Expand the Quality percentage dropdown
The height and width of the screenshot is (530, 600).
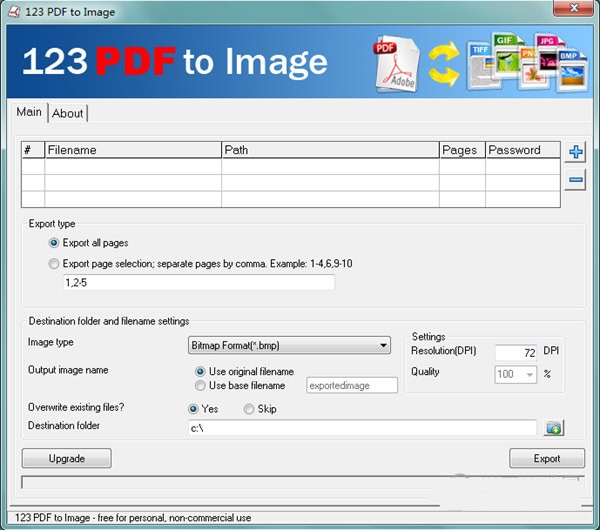tap(545, 373)
